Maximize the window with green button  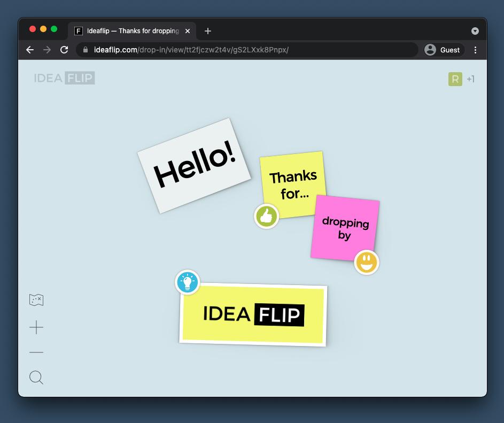tap(54, 29)
